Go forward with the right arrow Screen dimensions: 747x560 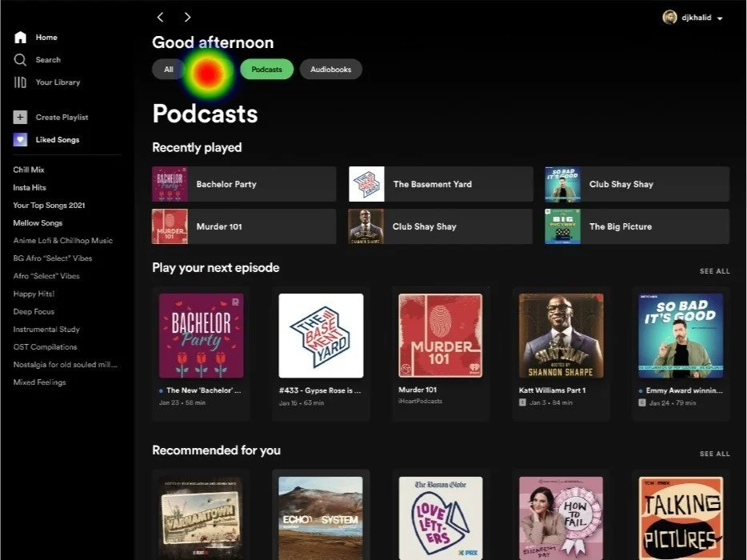click(x=187, y=17)
